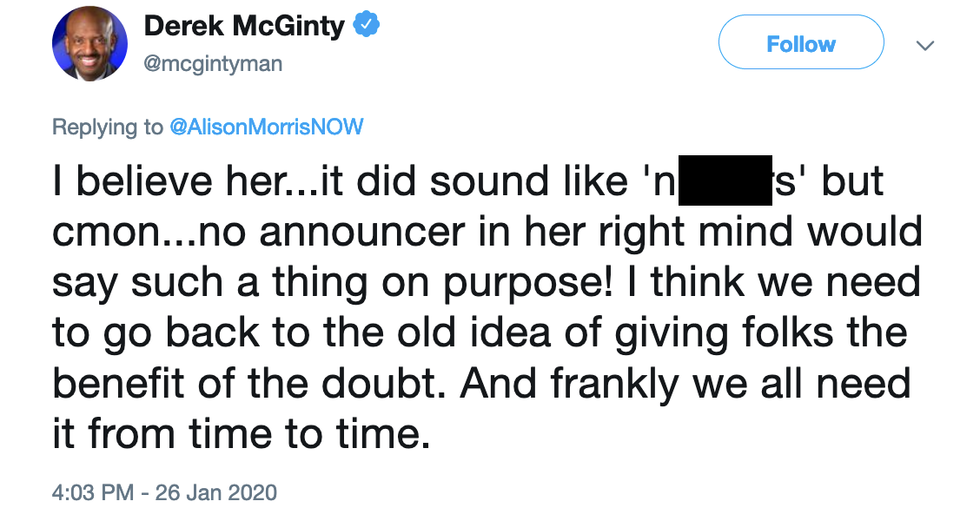Viewport: 980px width, 526px height.
Task: Click the black redaction box
Action: click(722, 179)
